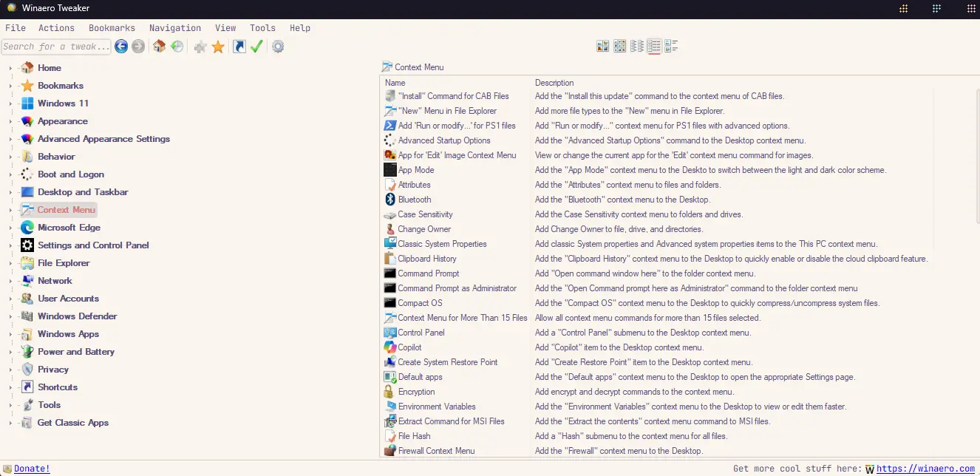Open the recent tweaks clock icon
Image resolution: width=980 pixels, height=476 pixels.
pyautogui.click(x=177, y=47)
